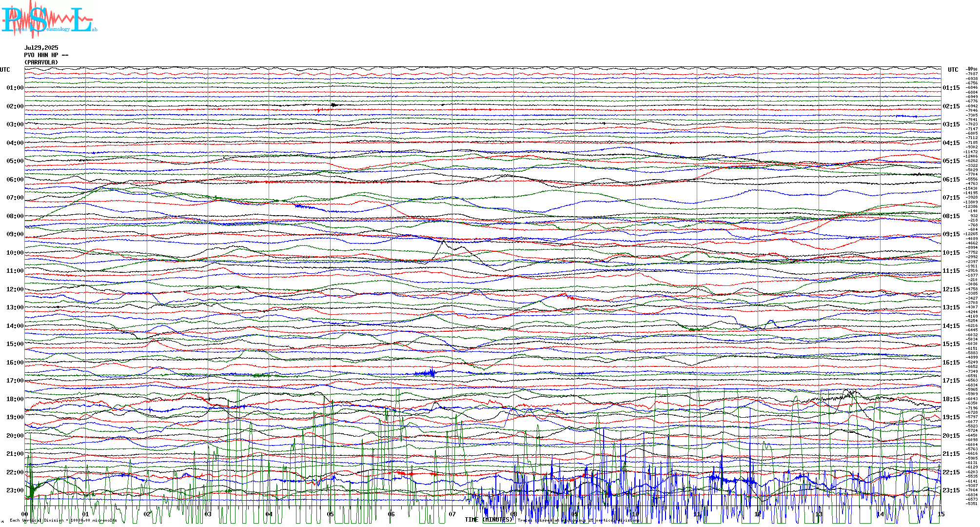The image size is (980, 527).
Task: Click the 11:15 label on right axis
Action: 951,271
